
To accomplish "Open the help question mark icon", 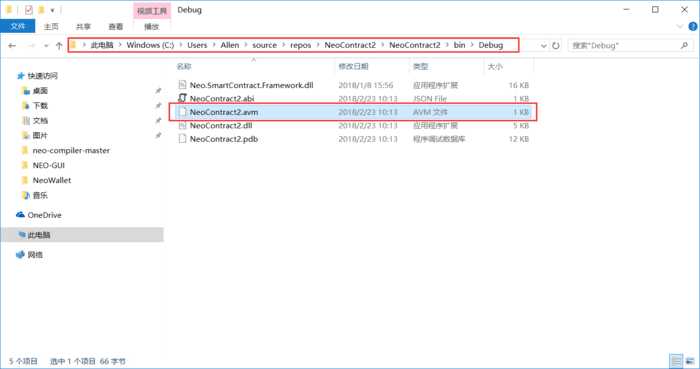I will pos(693,27).
